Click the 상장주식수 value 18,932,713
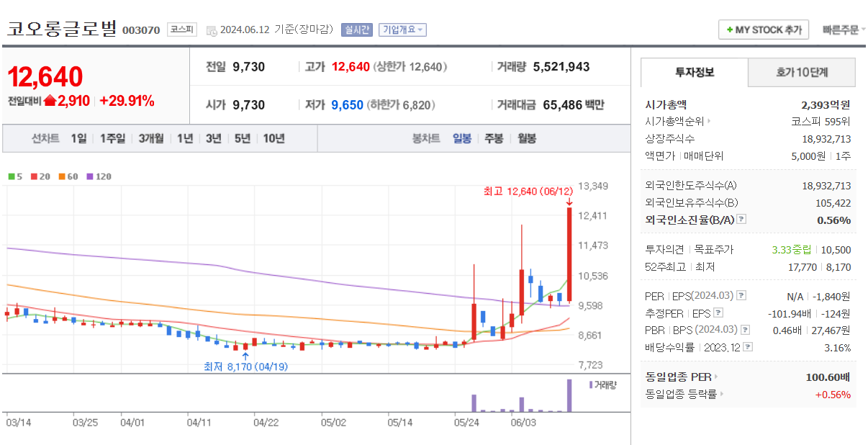Viewport: 868px width, 445px height. [x=826, y=139]
